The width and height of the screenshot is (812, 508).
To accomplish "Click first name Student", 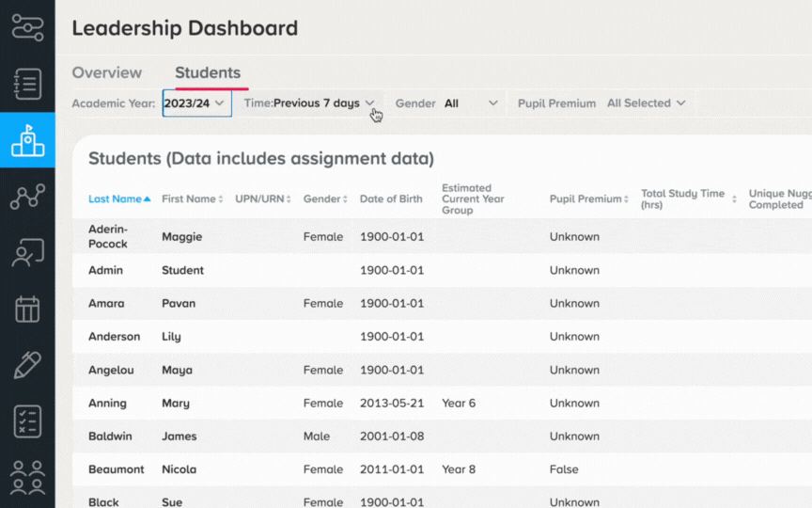I will 183,270.
